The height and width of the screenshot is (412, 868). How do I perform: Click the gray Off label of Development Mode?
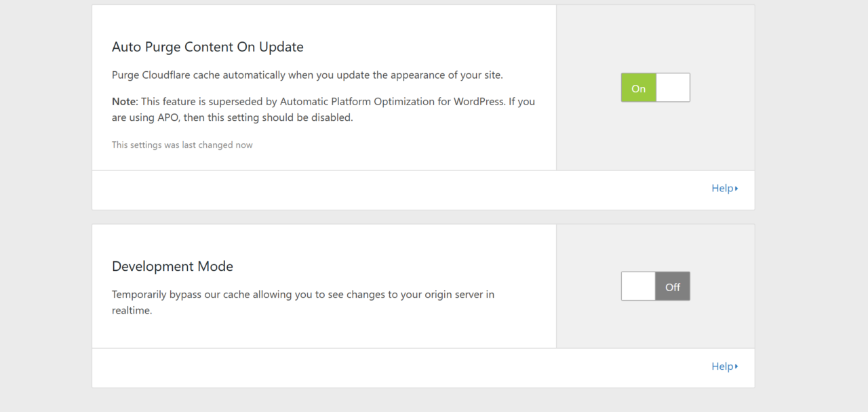point(673,287)
